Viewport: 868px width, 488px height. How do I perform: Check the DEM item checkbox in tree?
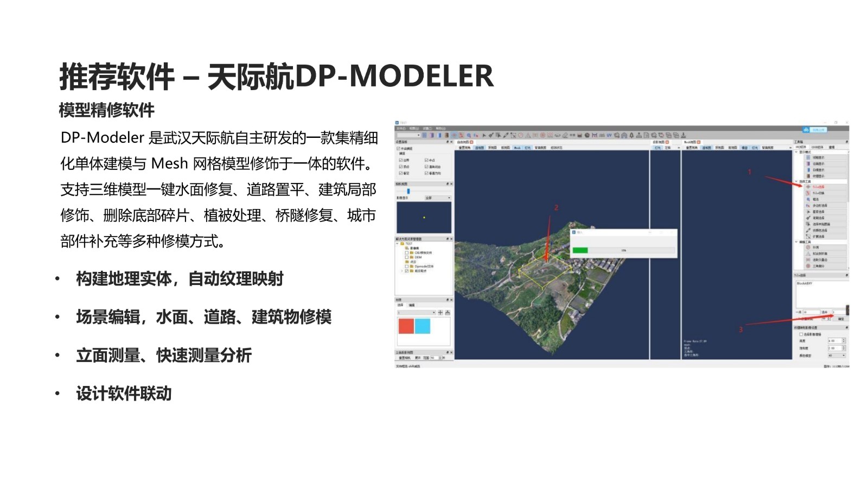pos(407,257)
